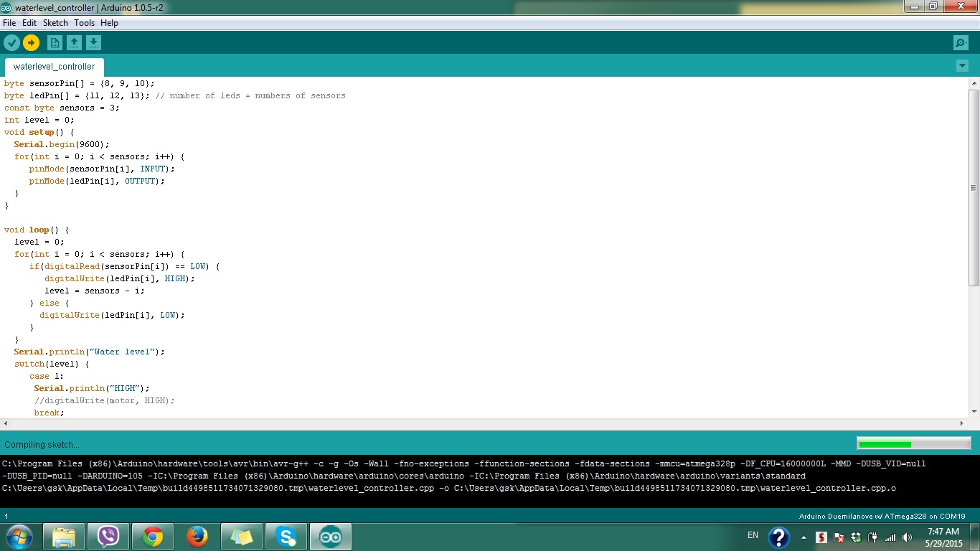Open File Explorer from the taskbar

pos(64,537)
